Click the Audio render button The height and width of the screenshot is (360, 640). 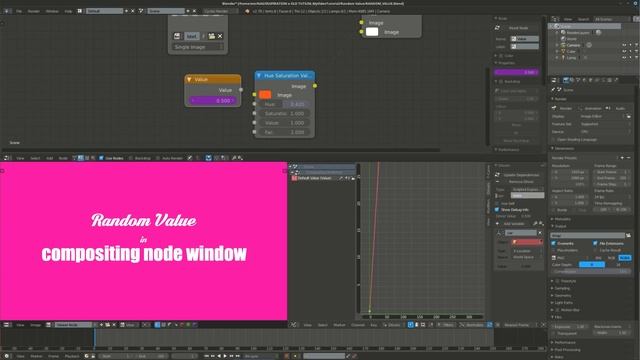(x=618, y=108)
